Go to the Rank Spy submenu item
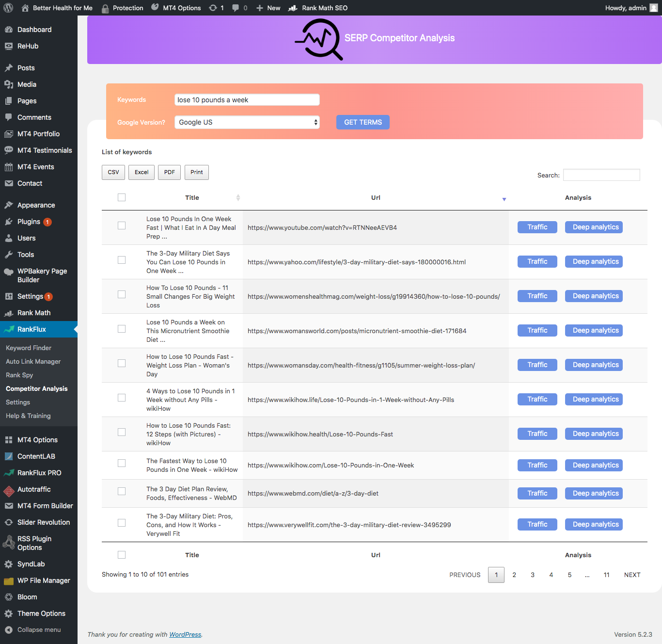Image resolution: width=662 pixels, height=644 pixels. click(19, 375)
